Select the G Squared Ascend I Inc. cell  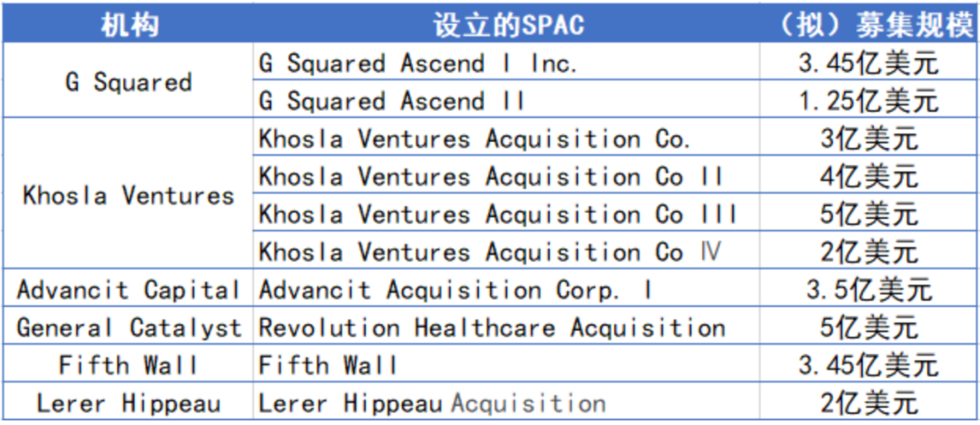coord(418,63)
